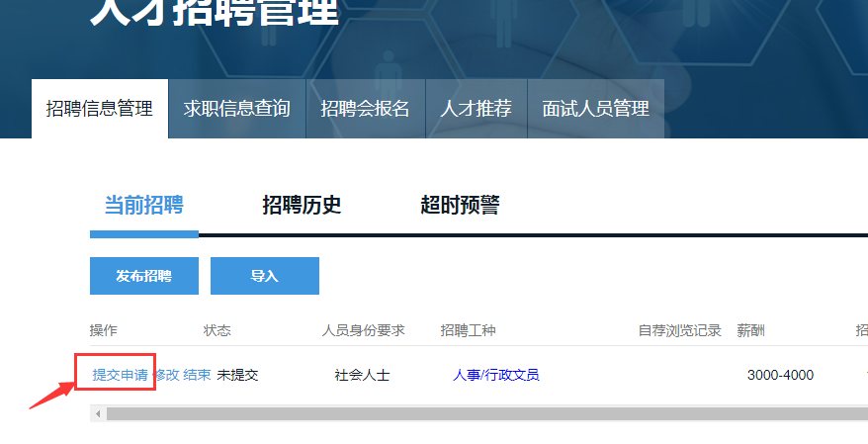This screenshot has height=444, width=868.
Task: Select the 面试人员管理 tab
Action: coord(595,109)
